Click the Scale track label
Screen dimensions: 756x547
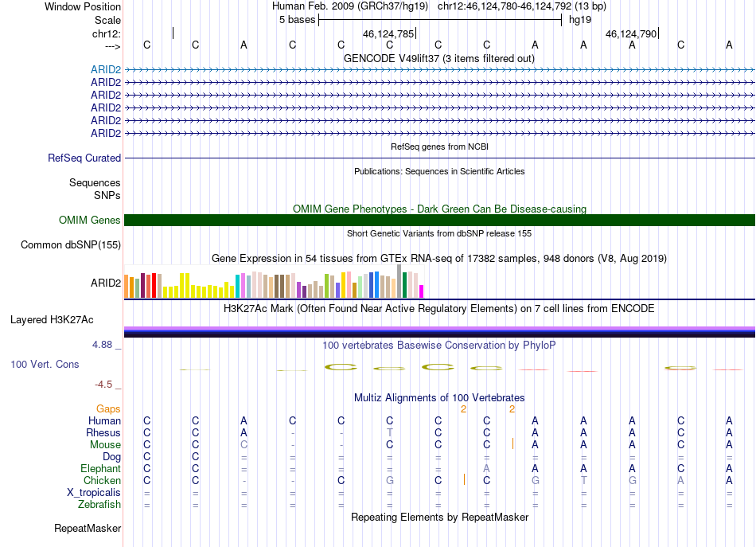pos(107,20)
